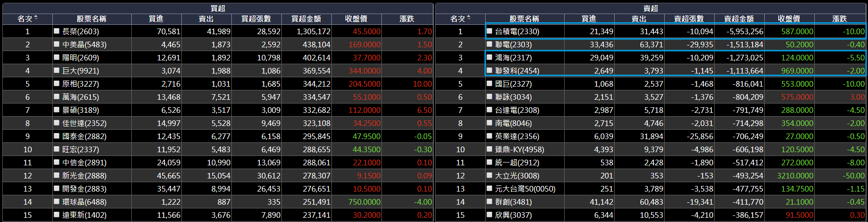Tick the checkbox for 萬海(2615)
The image size is (868, 222).
click(x=57, y=96)
